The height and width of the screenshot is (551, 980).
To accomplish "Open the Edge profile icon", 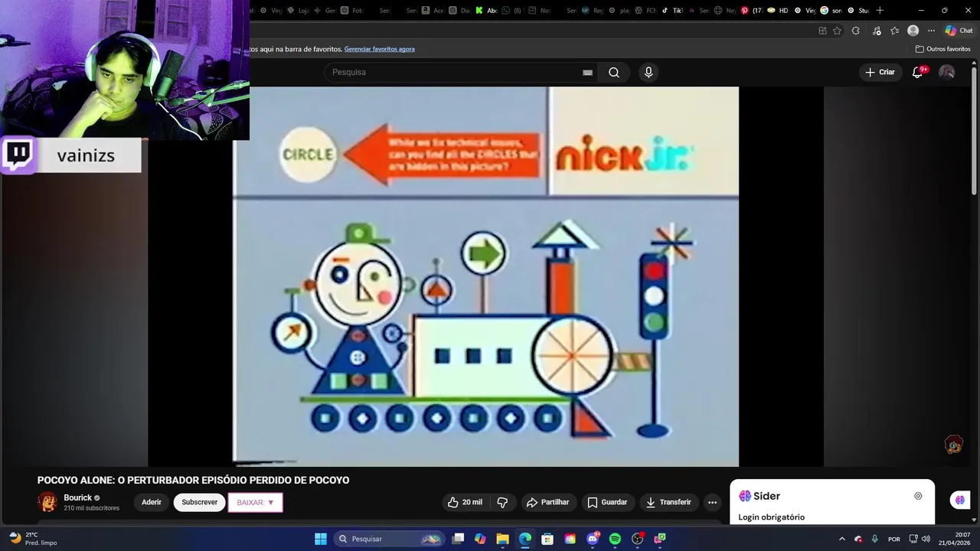I will [913, 31].
